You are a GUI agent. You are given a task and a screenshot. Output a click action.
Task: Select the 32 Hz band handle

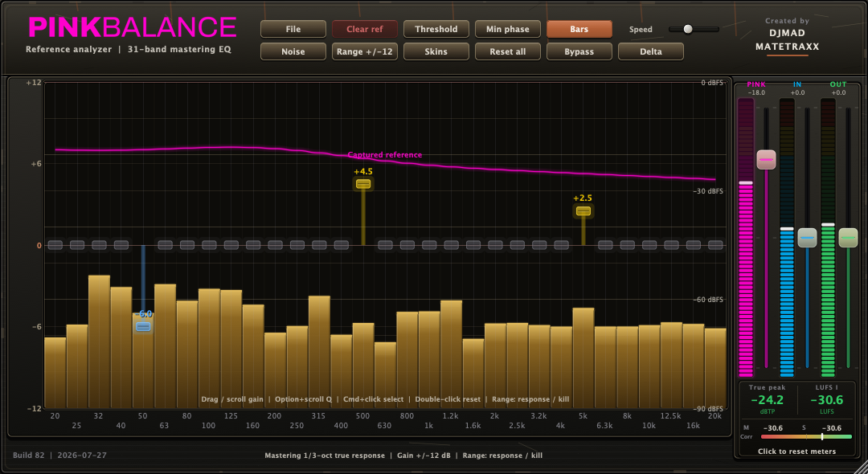click(x=99, y=245)
